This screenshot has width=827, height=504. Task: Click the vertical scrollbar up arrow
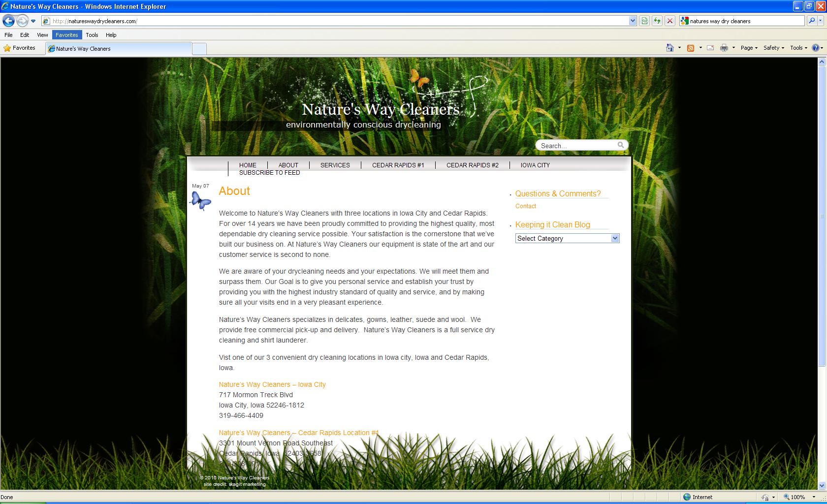click(x=822, y=62)
